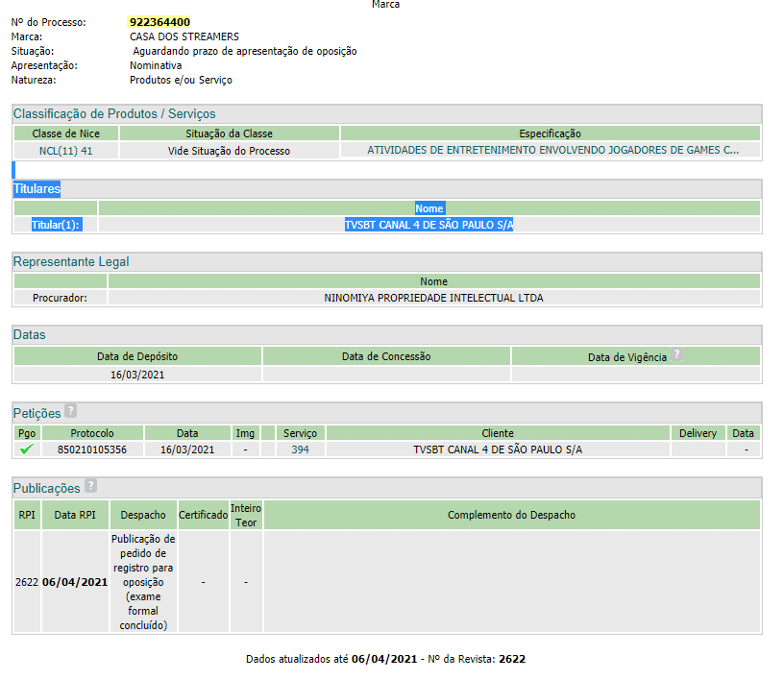This screenshot has width=784, height=680.
Task: Open the help icon next to Data de Vigência
Action: [676, 354]
